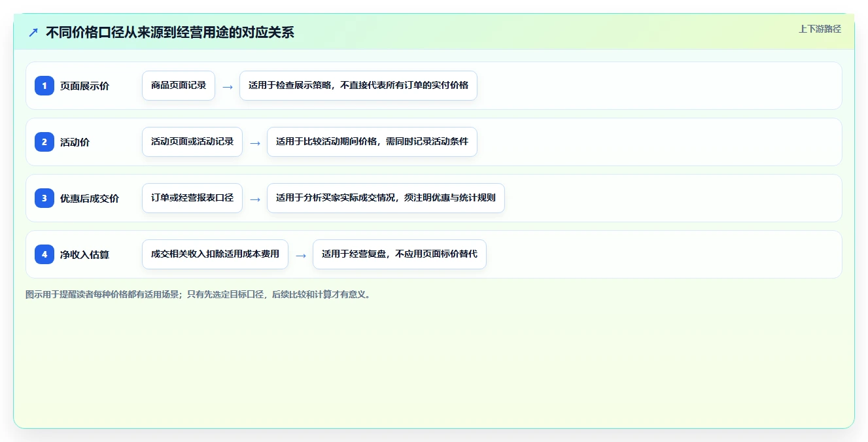The image size is (868, 442).
Task: Click the 上下游路径 label
Action: (x=820, y=29)
